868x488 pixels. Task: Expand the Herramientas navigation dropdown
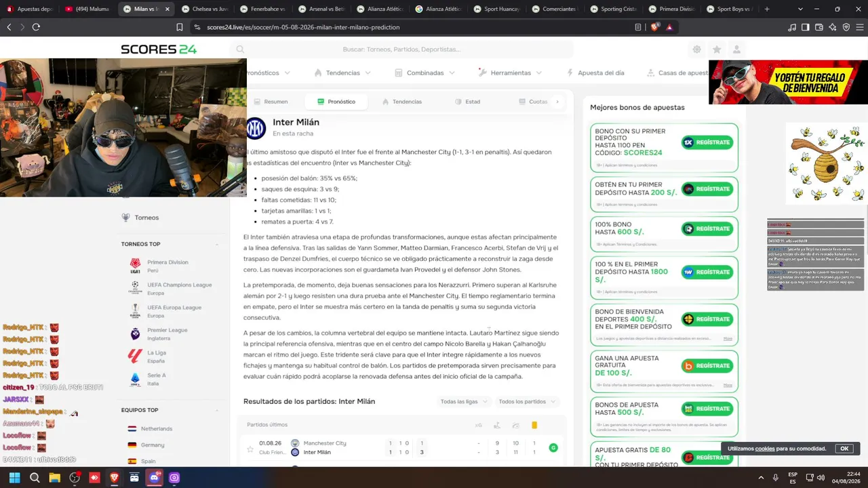[x=511, y=73]
